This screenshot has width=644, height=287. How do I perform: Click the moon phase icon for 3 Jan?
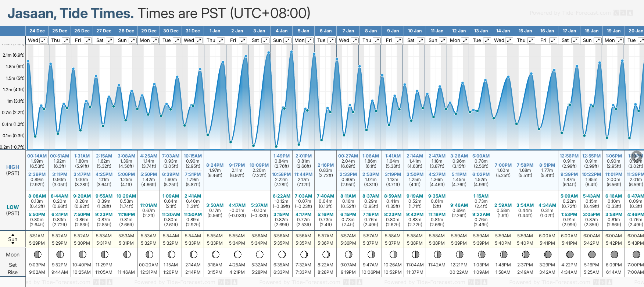click(260, 254)
